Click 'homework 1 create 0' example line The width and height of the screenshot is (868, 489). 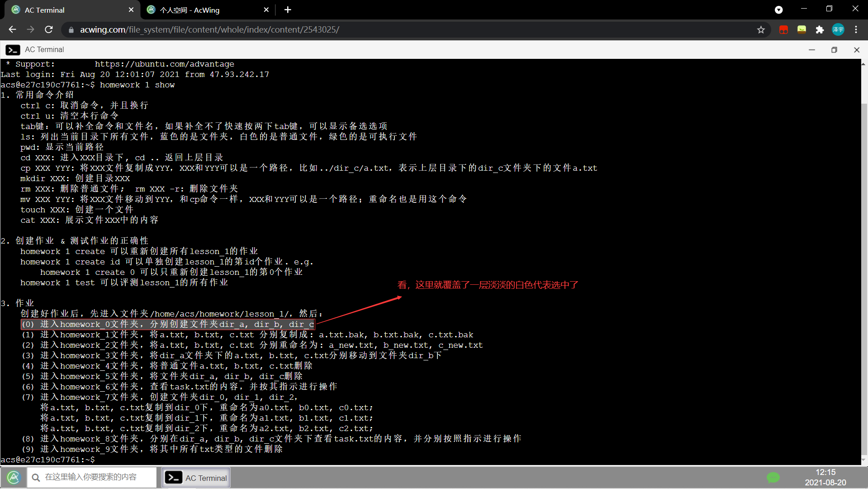171,272
